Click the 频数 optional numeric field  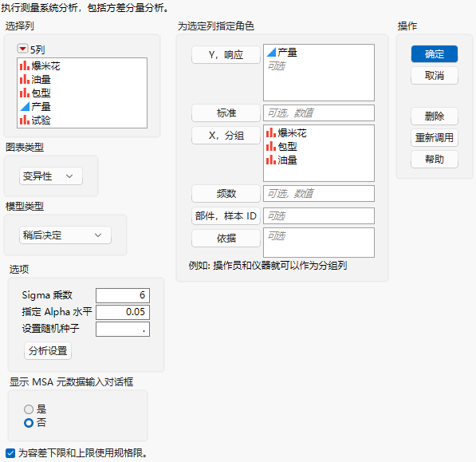pyautogui.click(x=319, y=193)
